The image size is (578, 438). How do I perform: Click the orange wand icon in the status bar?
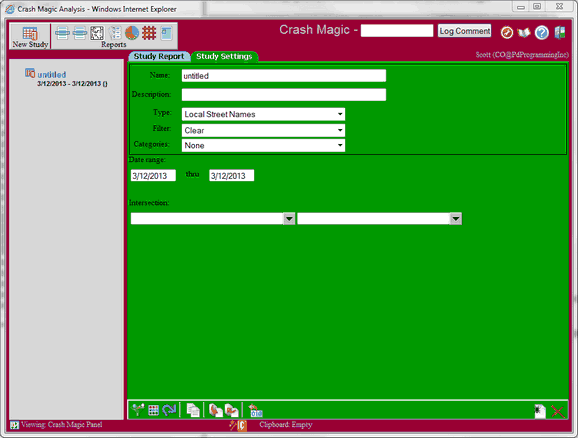[x=238, y=425]
